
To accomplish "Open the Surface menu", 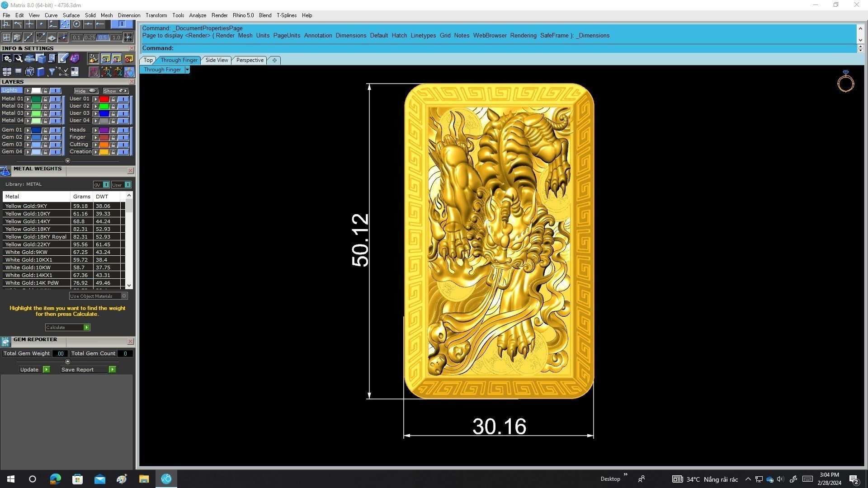I will point(71,15).
